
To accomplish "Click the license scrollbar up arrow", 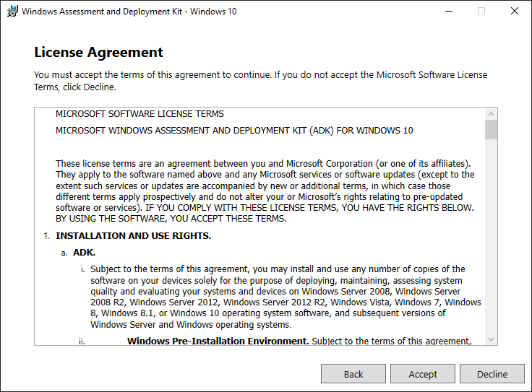I will [492, 114].
